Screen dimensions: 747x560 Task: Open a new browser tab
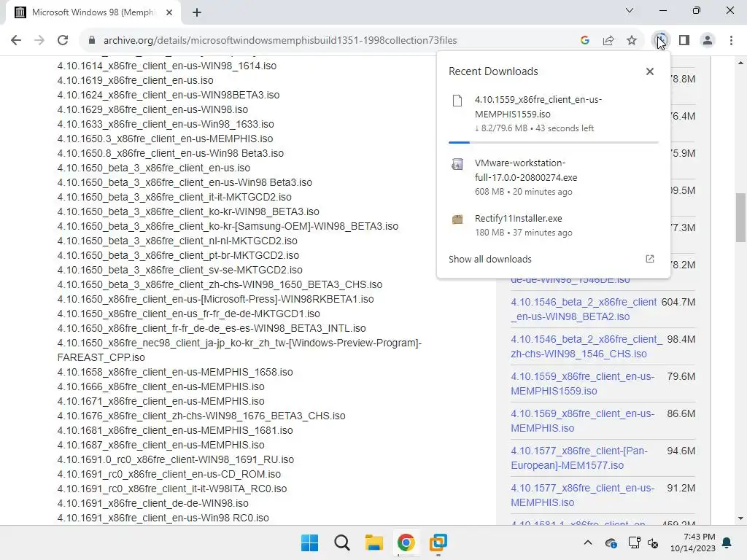tap(197, 12)
